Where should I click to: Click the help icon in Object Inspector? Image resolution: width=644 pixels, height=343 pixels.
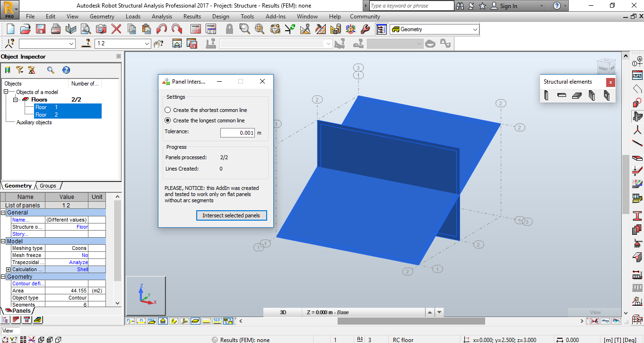coord(66,70)
